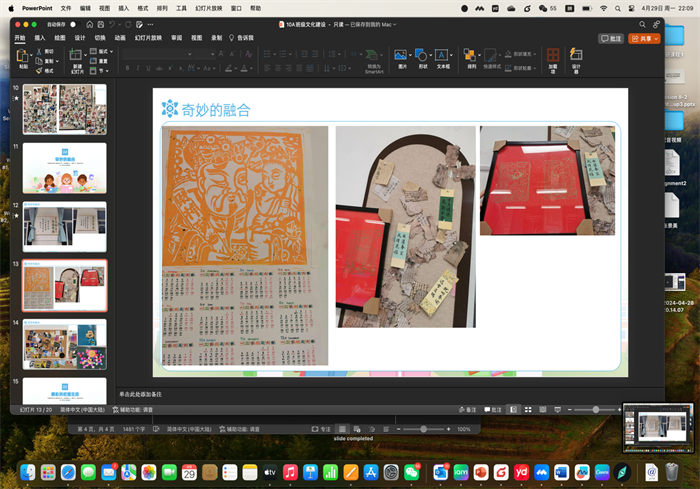This screenshot has width=700, height=489.
Task: Switch to the slide sorter grid view icon
Action: pos(528,410)
